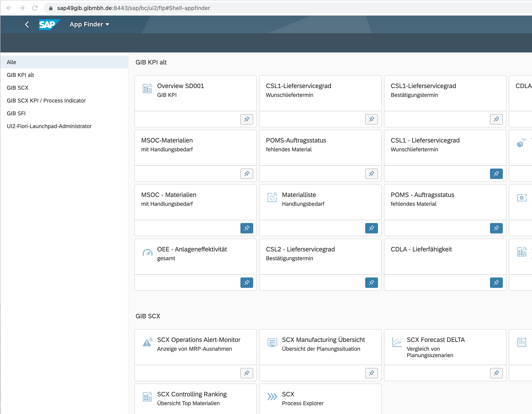Click the browser reload icon
Screen dimensions: 532x414
coord(35,8)
